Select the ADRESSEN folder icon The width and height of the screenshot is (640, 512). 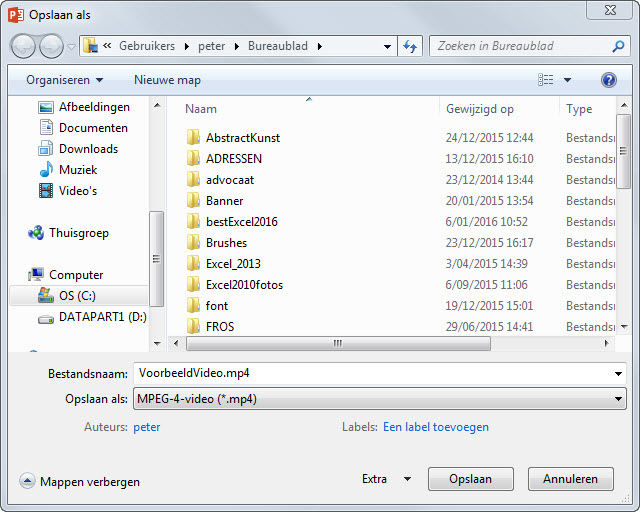tap(193, 158)
